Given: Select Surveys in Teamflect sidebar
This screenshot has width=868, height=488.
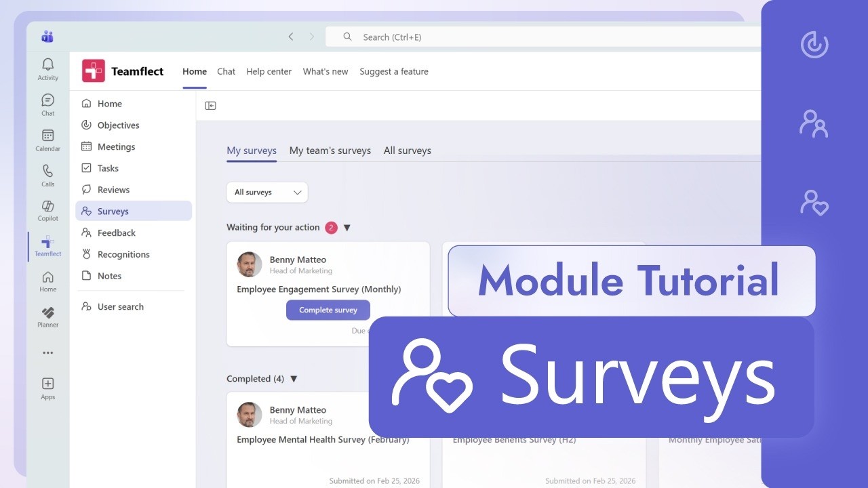Looking at the screenshot, I should click(134, 211).
